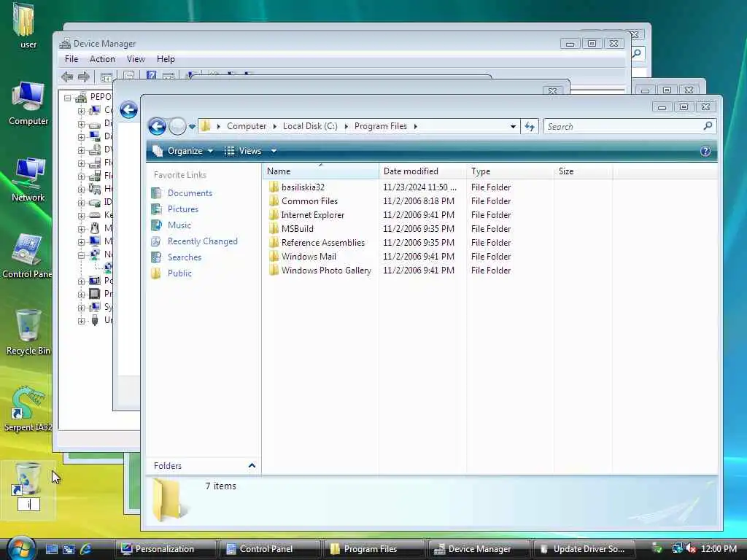Select Local Disk (C:) in the breadcrumb
Screen dimensions: 747x560
tap(310, 126)
